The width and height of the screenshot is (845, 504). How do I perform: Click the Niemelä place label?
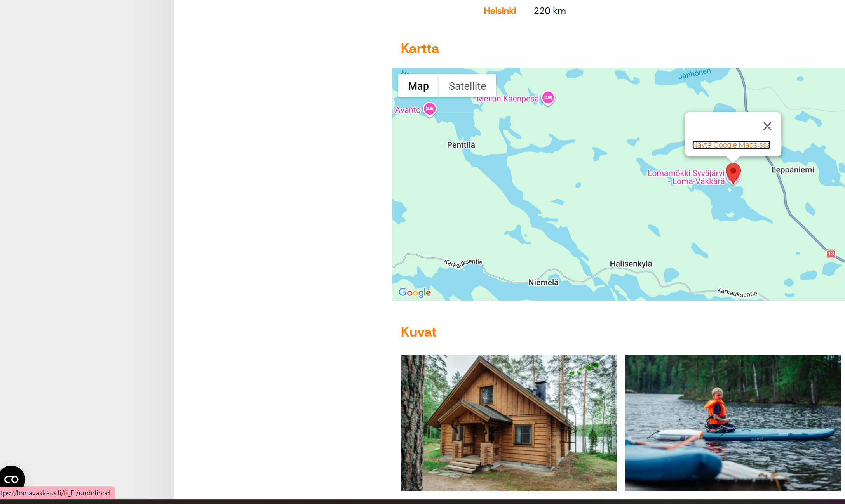tap(543, 282)
